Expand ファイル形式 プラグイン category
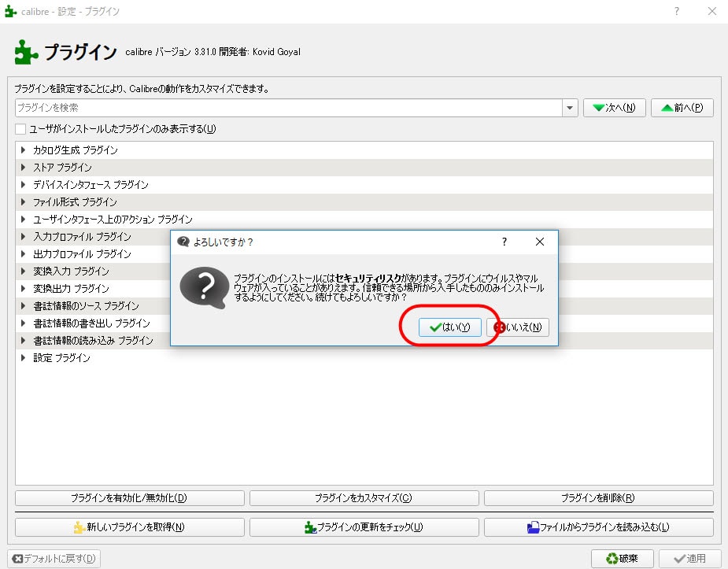The height and width of the screenshot is (569, 728). click(23, 202)
